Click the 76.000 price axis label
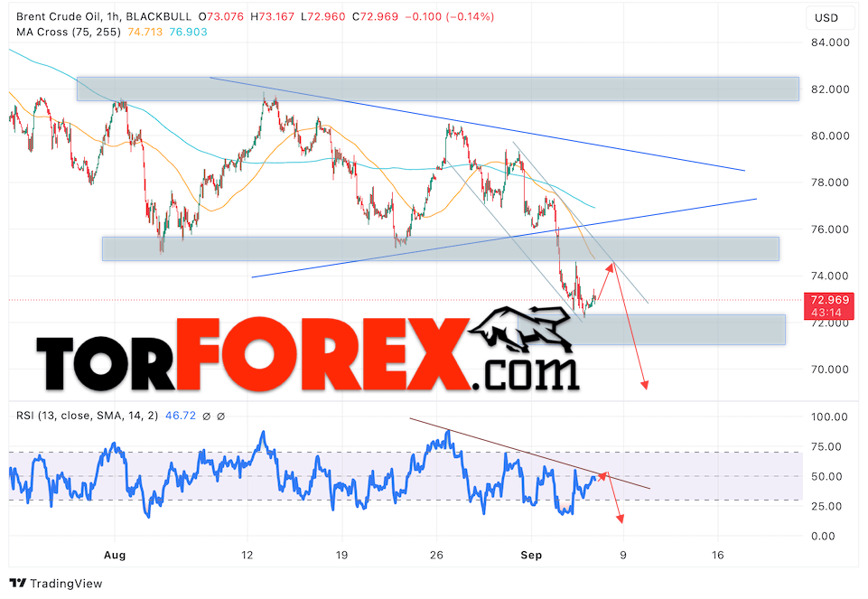This screenshot has height=599, width=868. [x=830, y=229]
